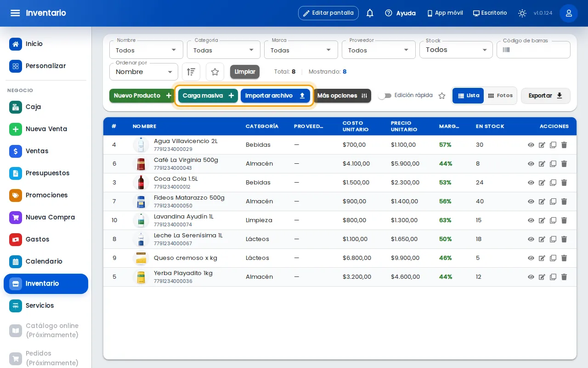The width and height of the screenshot is (588, 368).
Task: Click the Importar archivo button
Action: 275,96
